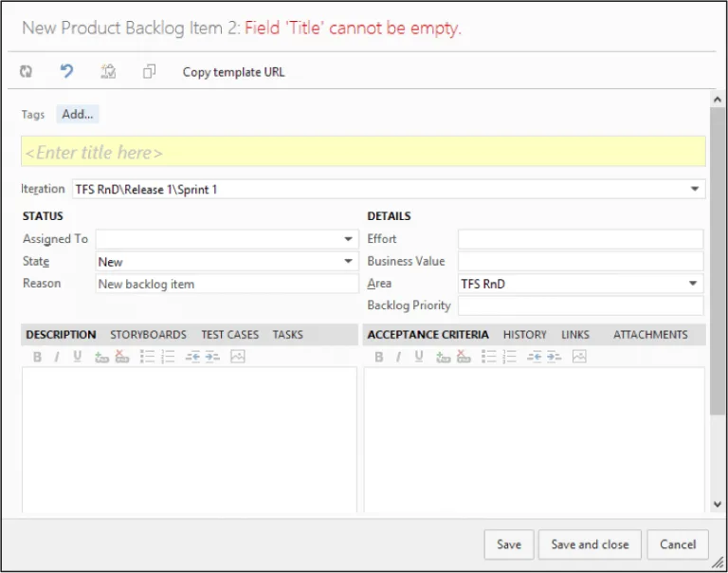The width and height of the screenshot is (728, 573).
Task: Switch to the Test Cases tab
Action: pyautogui.click(x=229, y=335)
